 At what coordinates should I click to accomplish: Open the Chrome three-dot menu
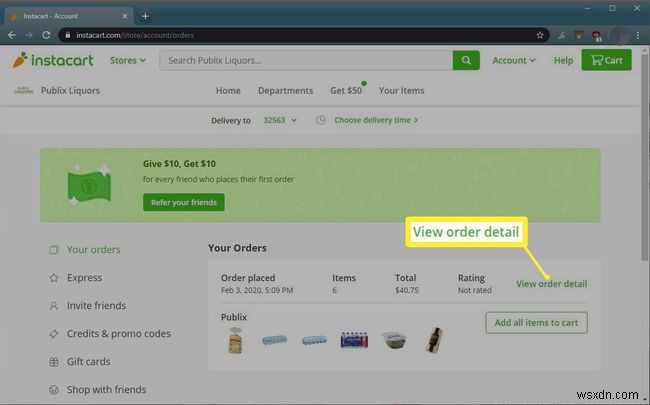click(638, 35)
